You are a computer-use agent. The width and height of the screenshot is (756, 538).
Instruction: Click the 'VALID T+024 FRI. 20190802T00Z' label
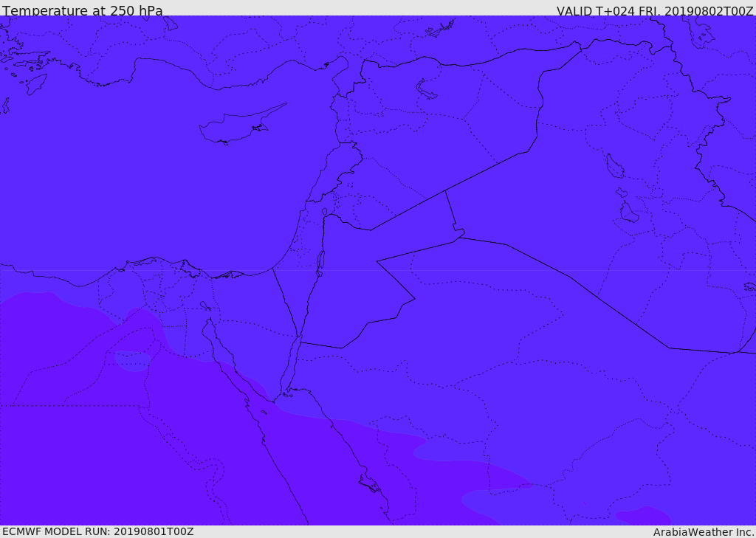coord(655,11)
